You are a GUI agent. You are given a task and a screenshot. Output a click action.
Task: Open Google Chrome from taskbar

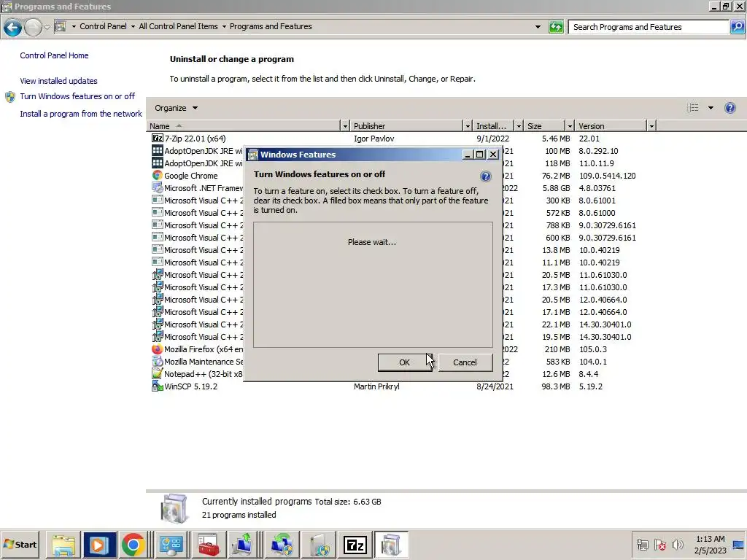133,545
